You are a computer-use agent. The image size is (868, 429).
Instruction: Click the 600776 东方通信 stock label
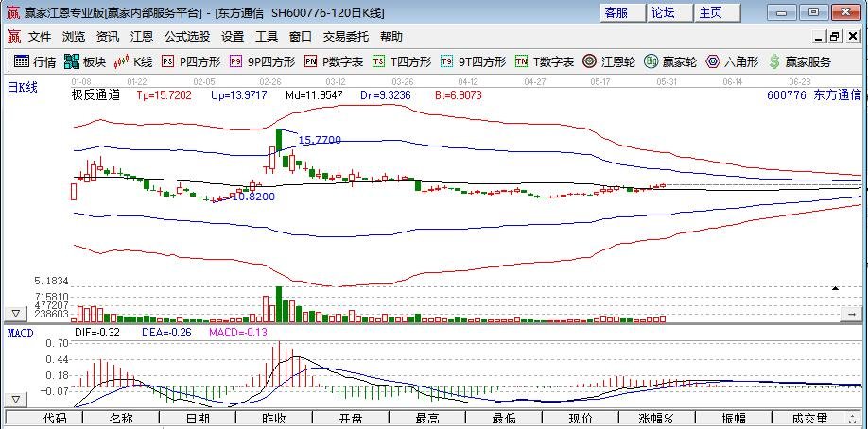814,94
